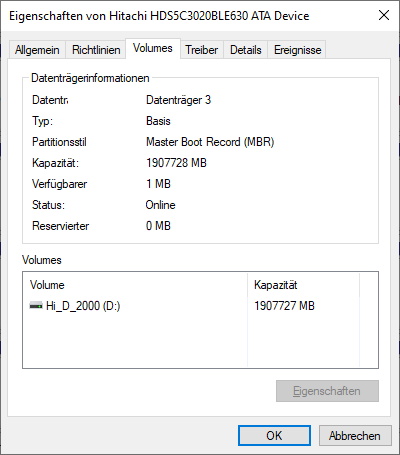Click the dialog title bar text
This screenshot has height=455, width=400.
(159, 16)
